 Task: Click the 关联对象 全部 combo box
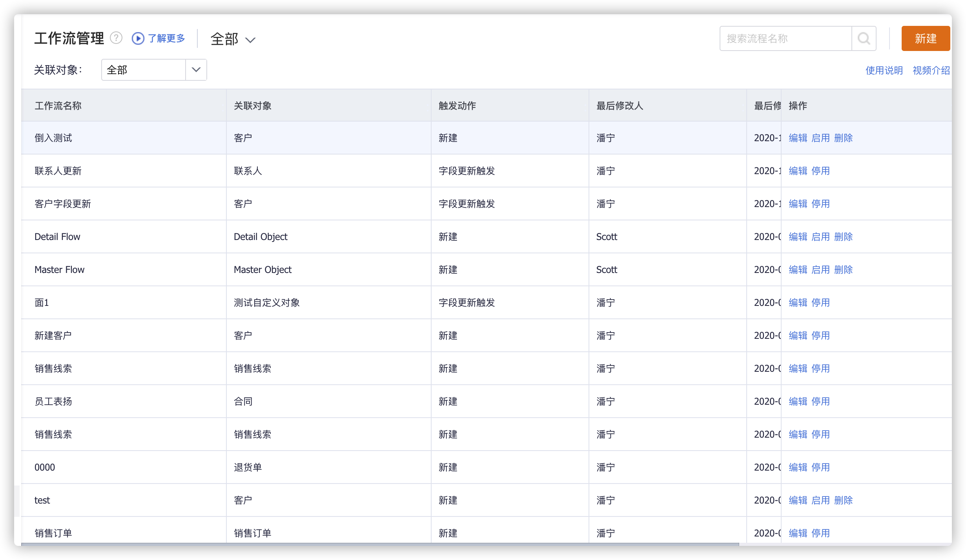point(144,70)
